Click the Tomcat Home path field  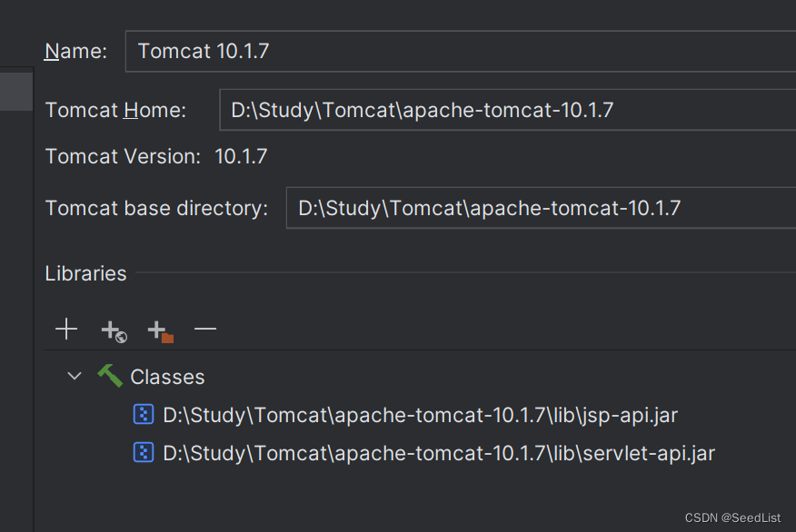click(508, 110)
